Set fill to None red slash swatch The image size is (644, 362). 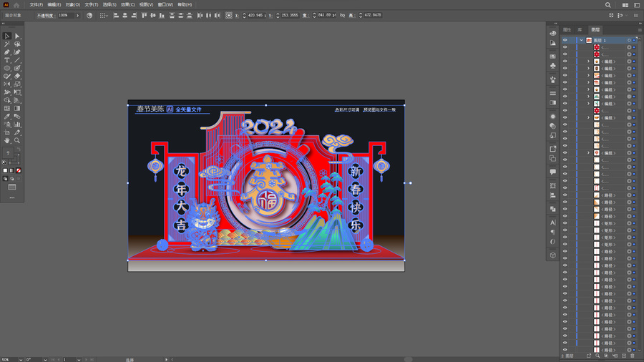19,170
